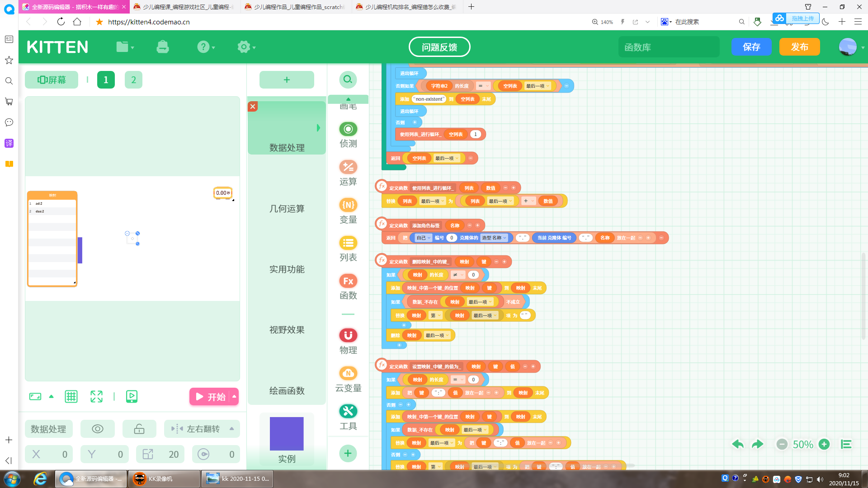Viewport: 868px width, 488px height.
Task: Switch the stage to fullscreen mode
Action: 96,396
